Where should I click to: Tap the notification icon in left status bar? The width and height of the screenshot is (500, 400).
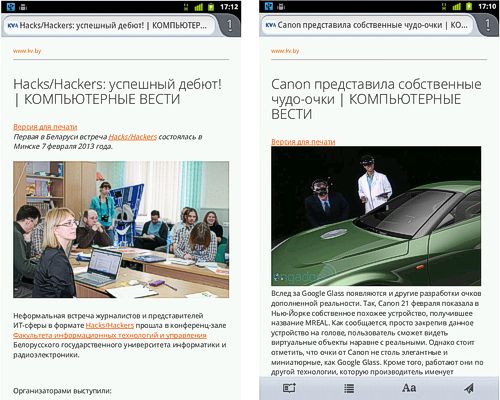pyautogui.click(x=11, y=6)
